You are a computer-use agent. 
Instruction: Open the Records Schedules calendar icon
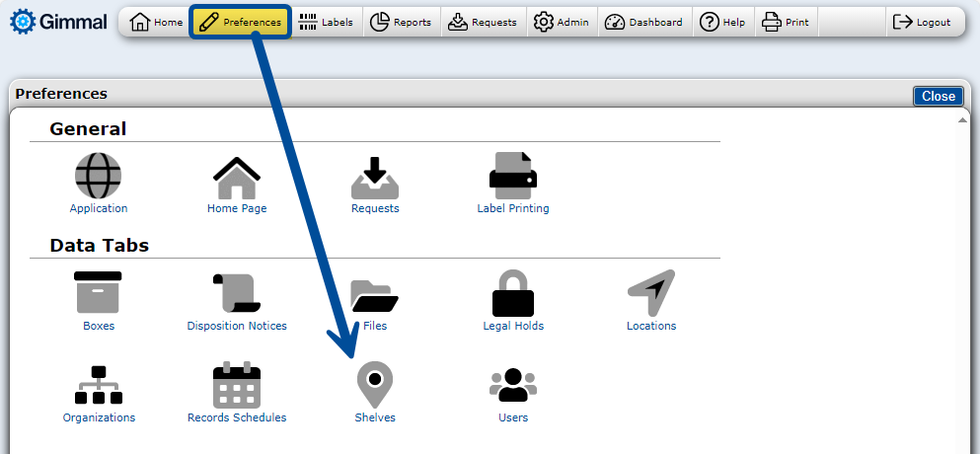(x=237, y=386)
